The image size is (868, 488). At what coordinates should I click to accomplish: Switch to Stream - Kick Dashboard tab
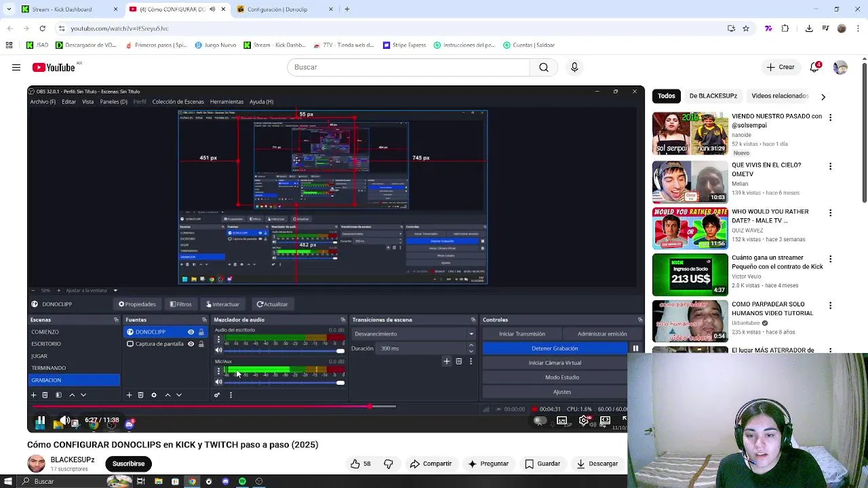coord(68,9)
